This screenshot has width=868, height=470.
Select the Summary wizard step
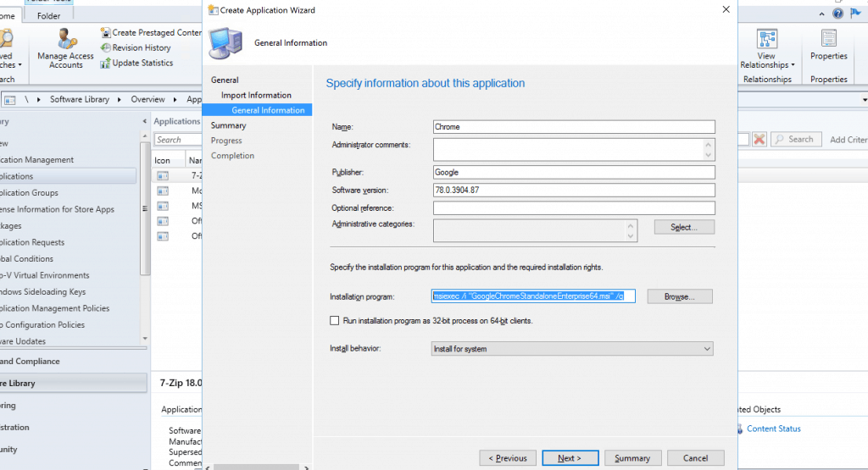click(229, 125)
